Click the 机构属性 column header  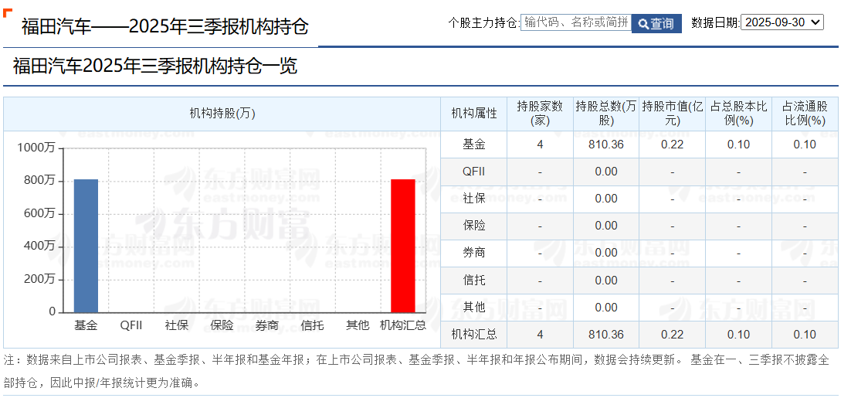click(x=474, y=114)
